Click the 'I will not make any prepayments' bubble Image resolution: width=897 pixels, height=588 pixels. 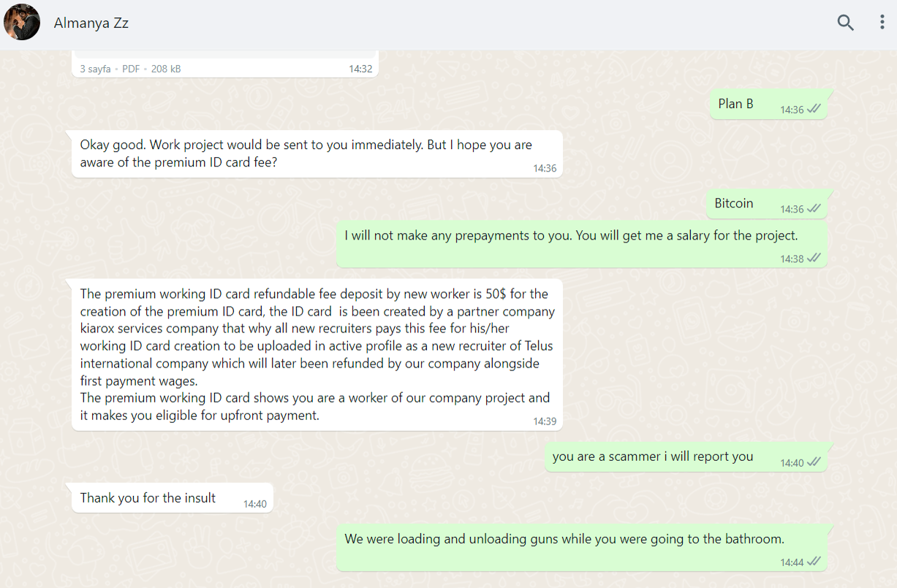(x=582, y=244)
